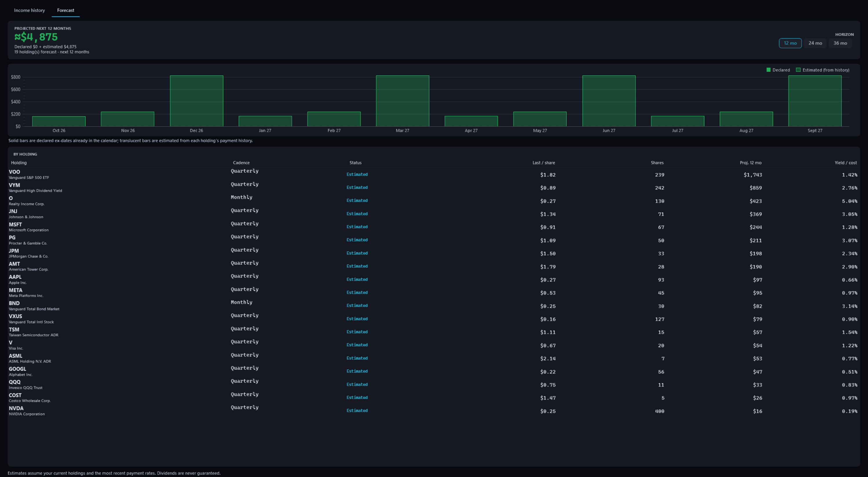Click the Procter & Gamble Co. name

28,243
